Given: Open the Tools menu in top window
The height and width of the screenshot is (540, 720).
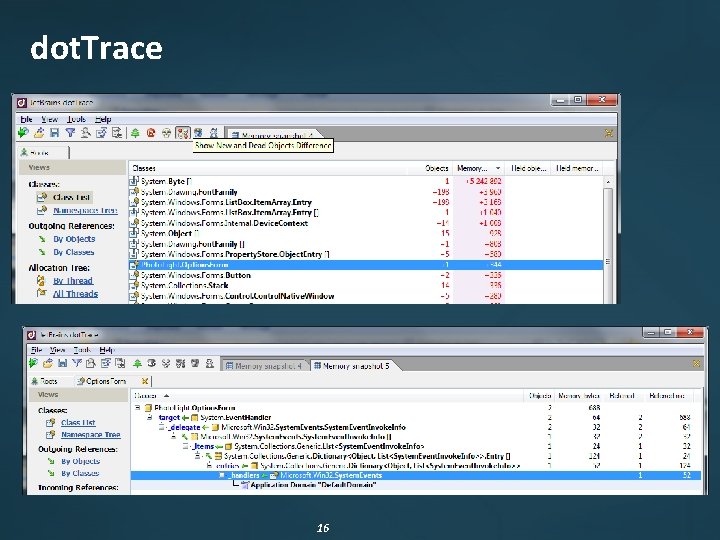Looking at the screenshot, I should (x=76, y=119).
